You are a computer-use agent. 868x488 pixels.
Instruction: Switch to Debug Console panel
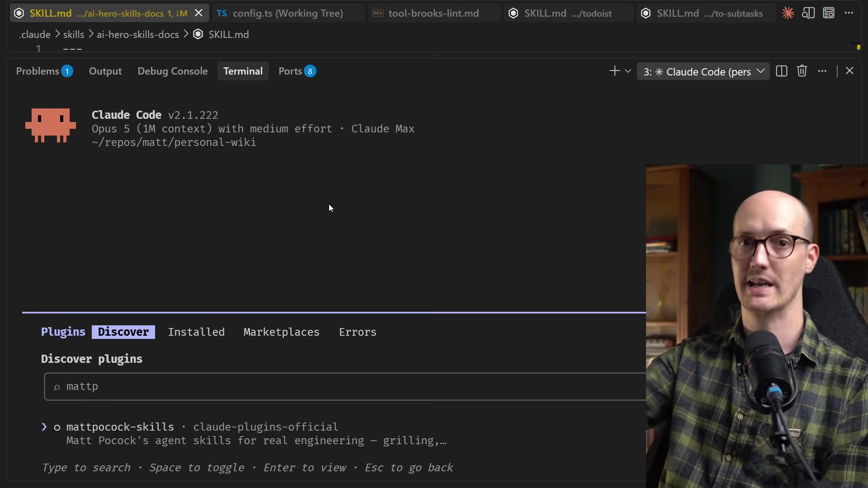[173, 71]
